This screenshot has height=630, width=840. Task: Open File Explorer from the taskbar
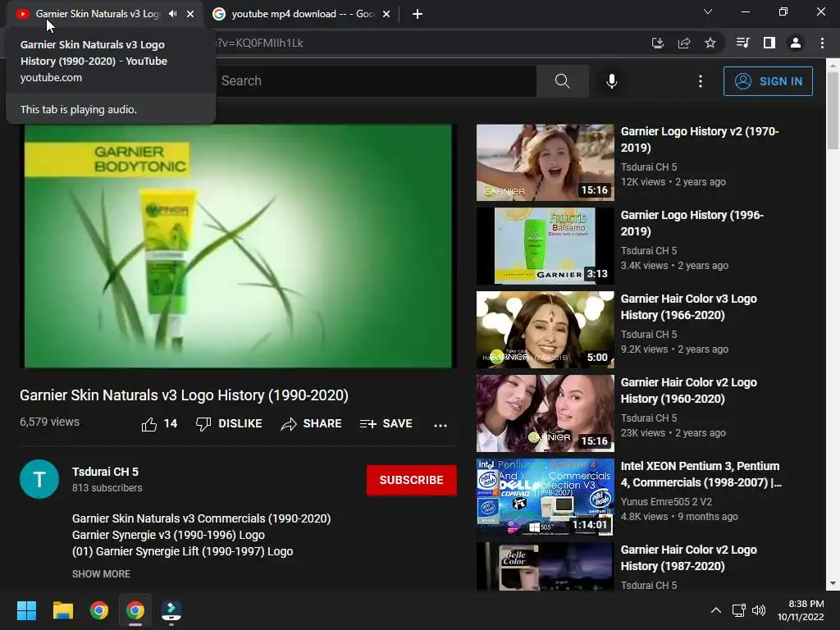62,610
